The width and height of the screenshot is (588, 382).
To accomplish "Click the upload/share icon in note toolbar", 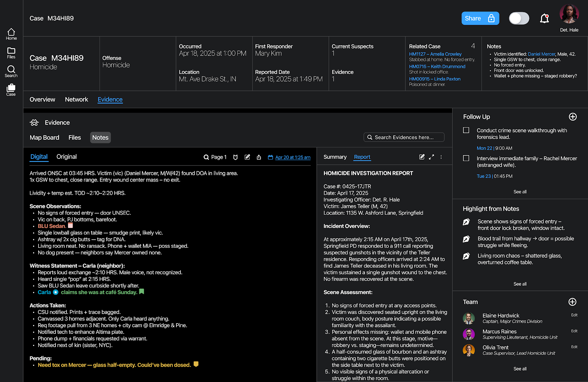I will (259, 157).
